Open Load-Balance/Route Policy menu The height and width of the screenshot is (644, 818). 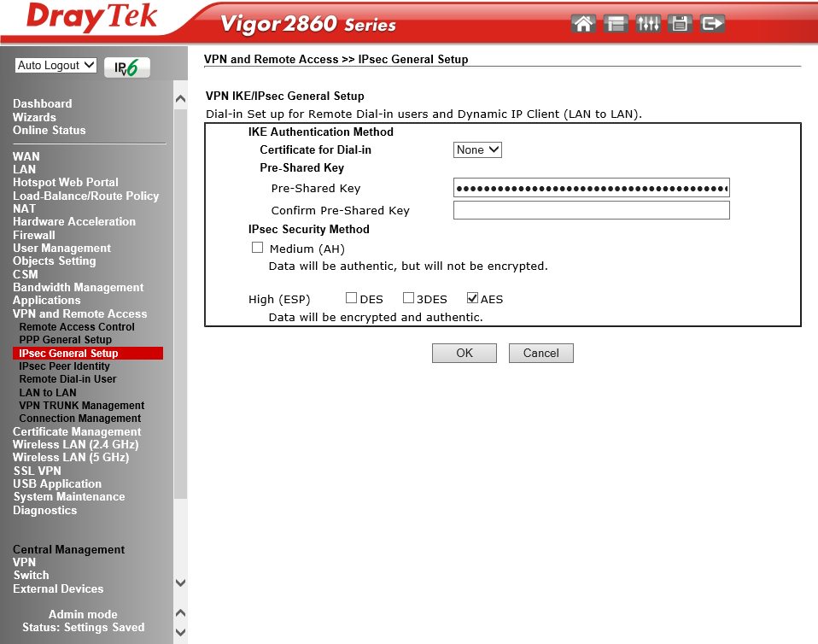point(85,196)
